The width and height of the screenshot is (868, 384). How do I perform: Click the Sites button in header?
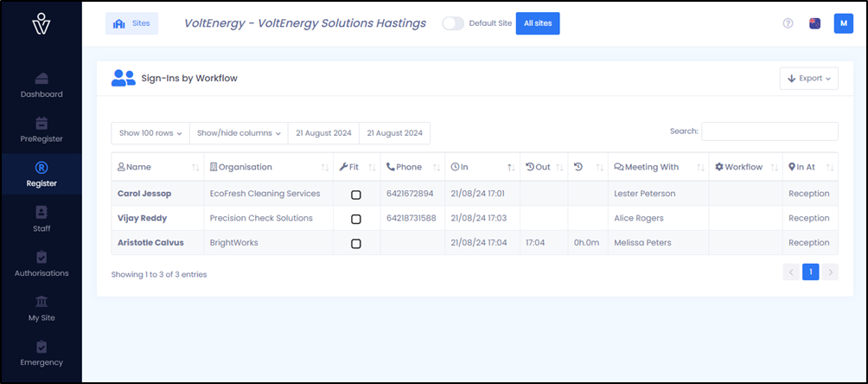click(x=131, y=24)
